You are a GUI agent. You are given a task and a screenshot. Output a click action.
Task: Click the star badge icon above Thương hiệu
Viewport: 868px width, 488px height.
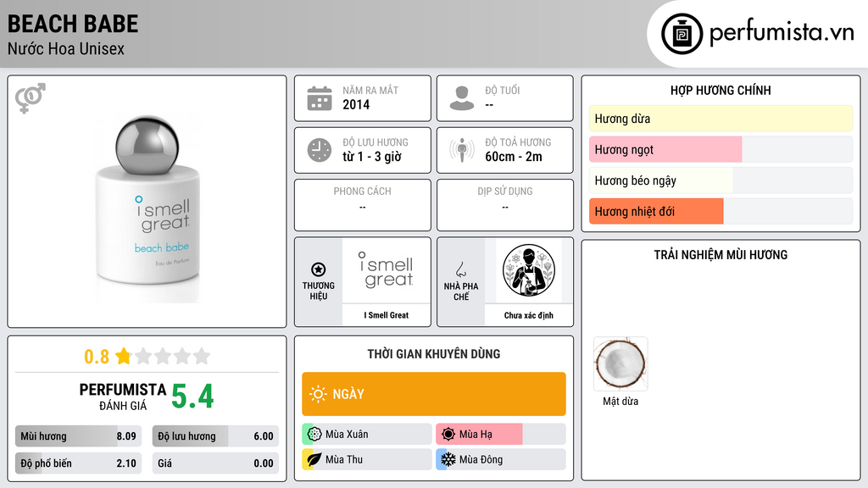(x=319, y=269)
